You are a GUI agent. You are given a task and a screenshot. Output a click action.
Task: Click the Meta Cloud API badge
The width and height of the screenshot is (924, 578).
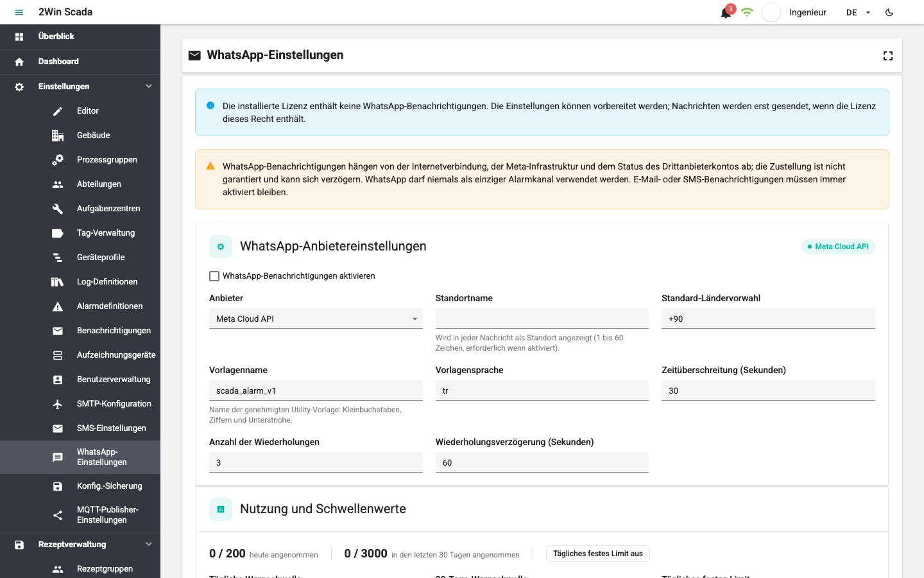coord(838,247)
